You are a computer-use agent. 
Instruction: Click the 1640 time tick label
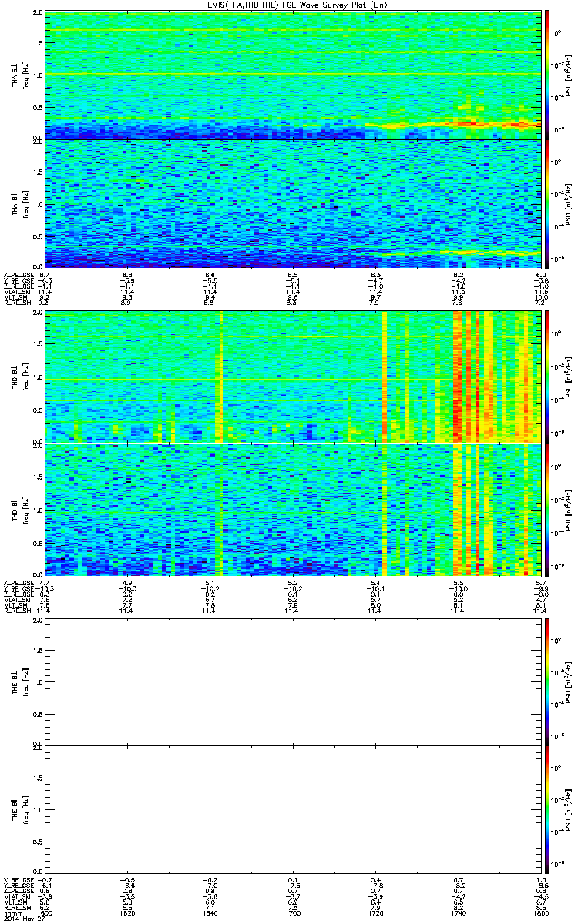(x=210, y=913)
